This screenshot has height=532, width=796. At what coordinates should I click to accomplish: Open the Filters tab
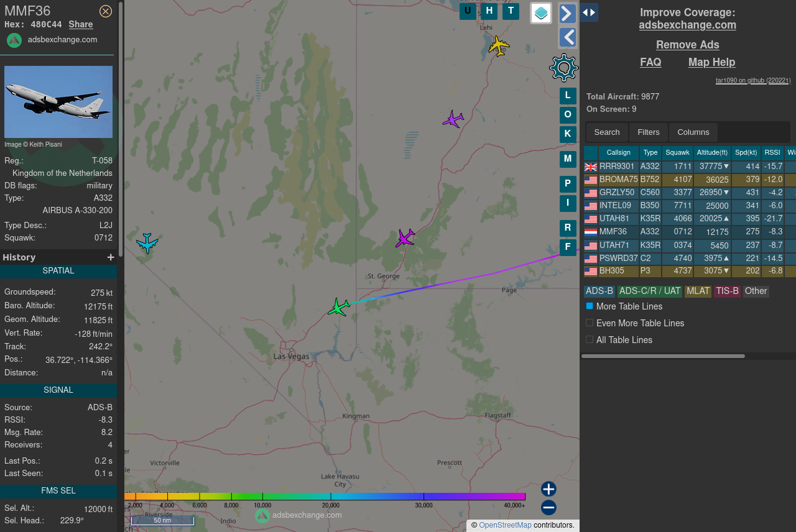649,132
